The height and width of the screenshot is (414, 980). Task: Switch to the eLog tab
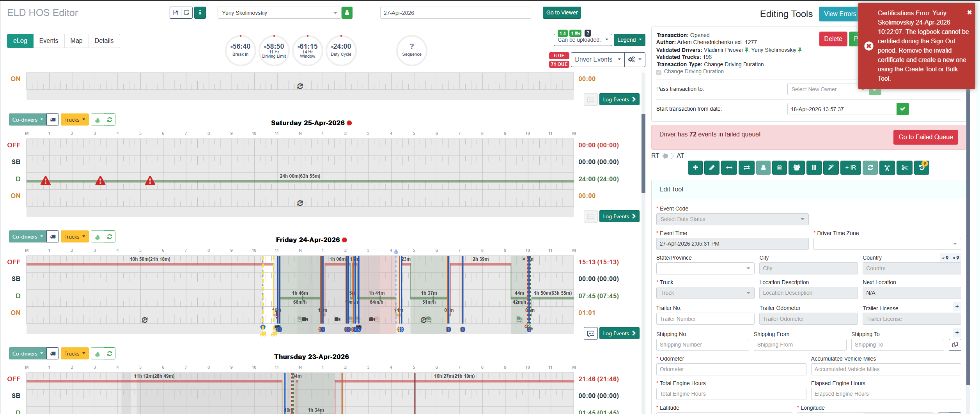point(20,41)
